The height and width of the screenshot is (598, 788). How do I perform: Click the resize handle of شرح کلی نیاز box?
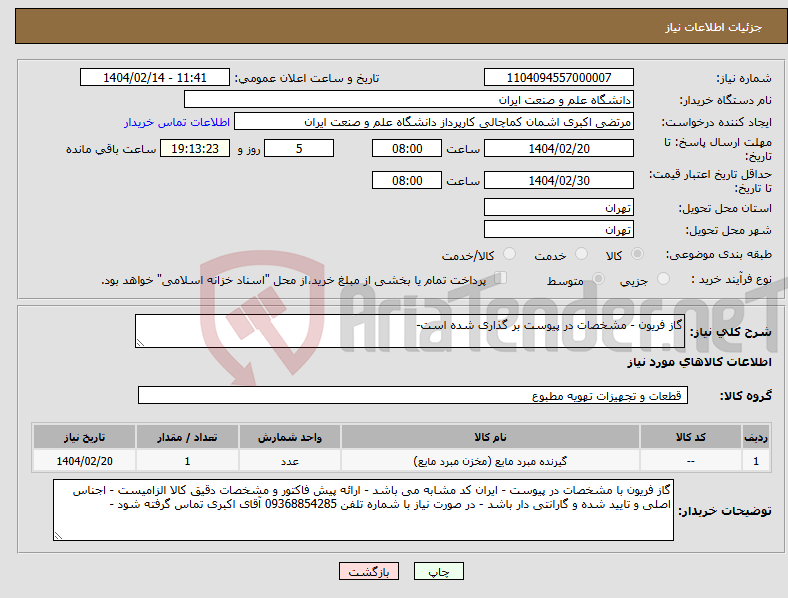(x=140, y=343)
